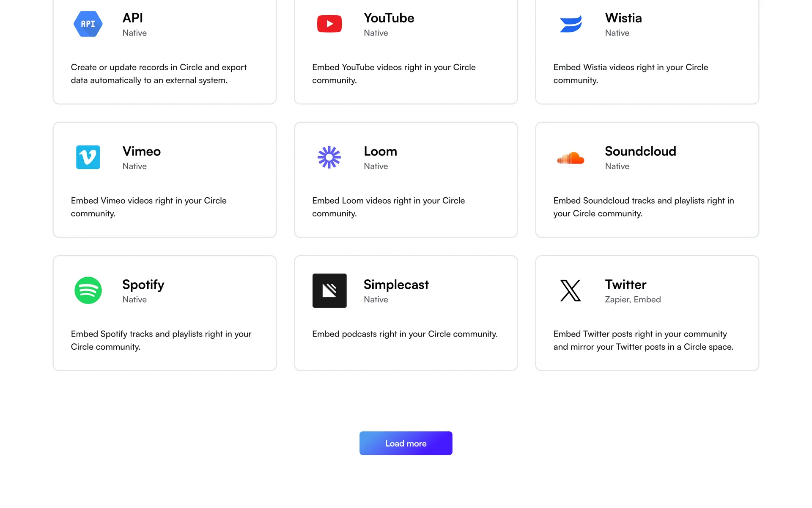This screenshot has height=508, width=812.
Task: Click the Loom heading text
Action: 380,151
